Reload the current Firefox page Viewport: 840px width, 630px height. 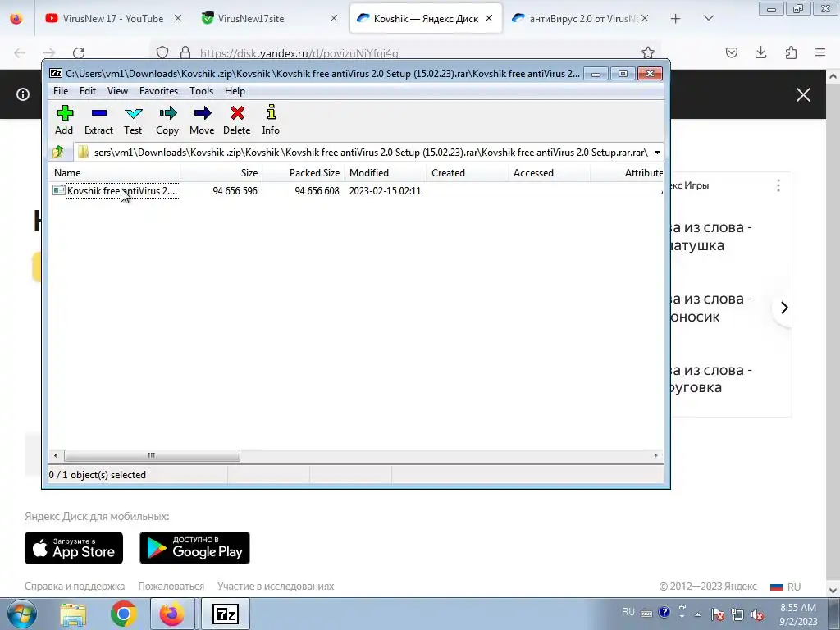click(x=79, y=52)
